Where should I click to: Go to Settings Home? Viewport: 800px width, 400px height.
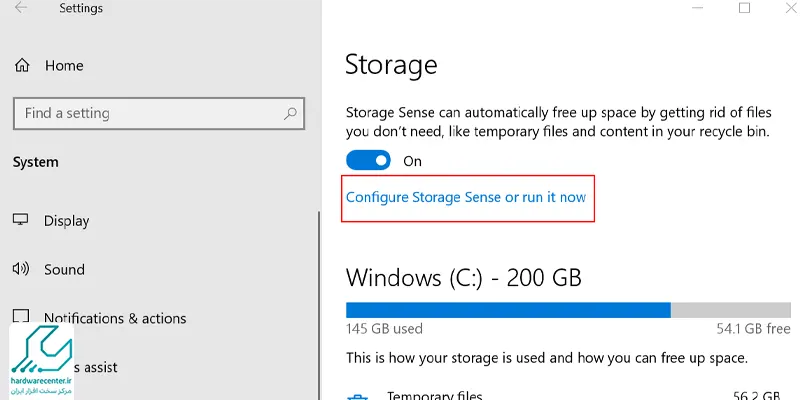[64, 66]
